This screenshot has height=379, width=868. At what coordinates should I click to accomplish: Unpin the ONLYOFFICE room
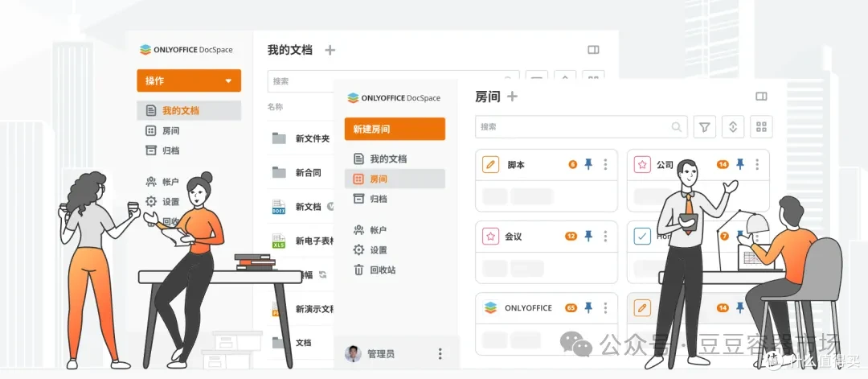click(x=588, y=307)
